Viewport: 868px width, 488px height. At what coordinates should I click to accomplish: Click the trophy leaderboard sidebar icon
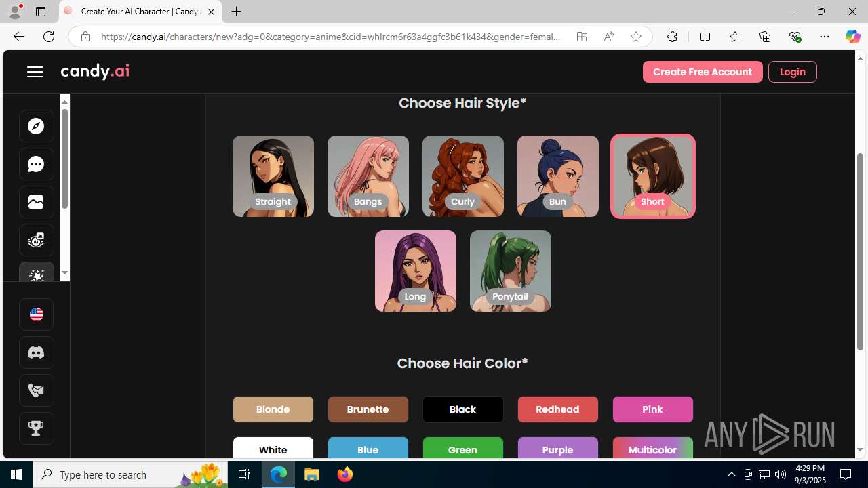(37, 428)
